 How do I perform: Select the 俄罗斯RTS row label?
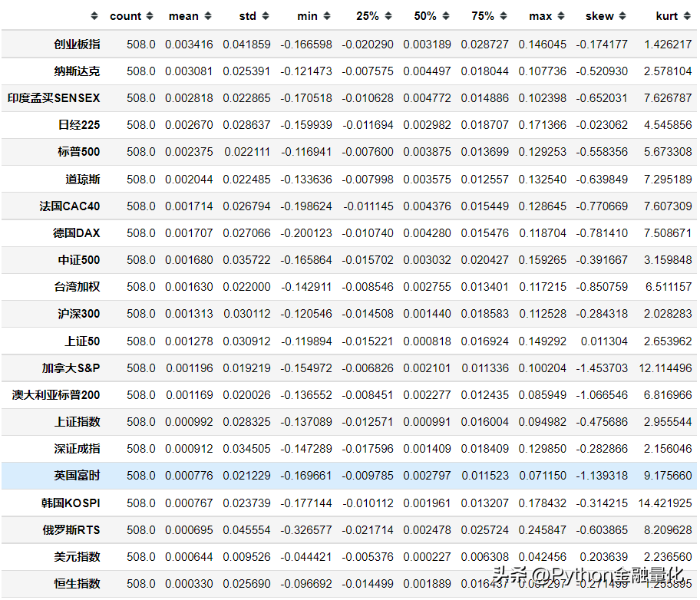(71, 530)
